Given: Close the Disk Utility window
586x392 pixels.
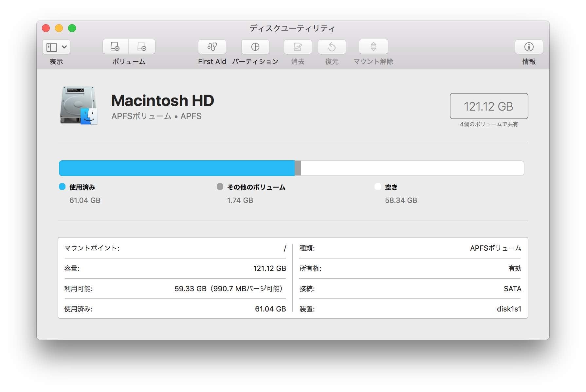Looking at the screenshot, I should coord(46,28).
